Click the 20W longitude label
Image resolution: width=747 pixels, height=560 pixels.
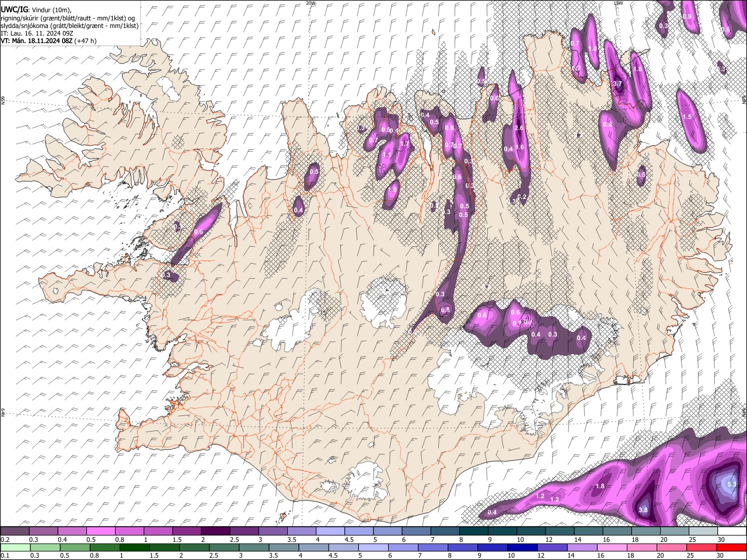(310, 3)
